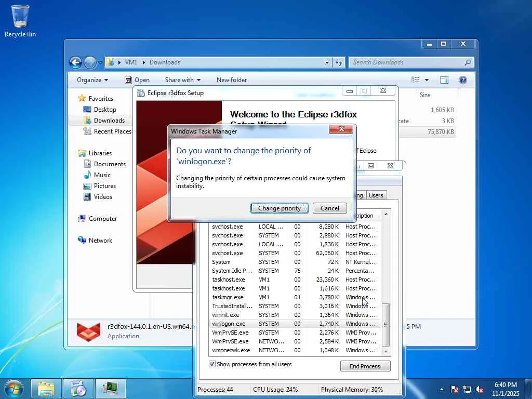Select the TrustedInstaller process row
This screenshot has height=399, width=532.
[x=295, y=306]
